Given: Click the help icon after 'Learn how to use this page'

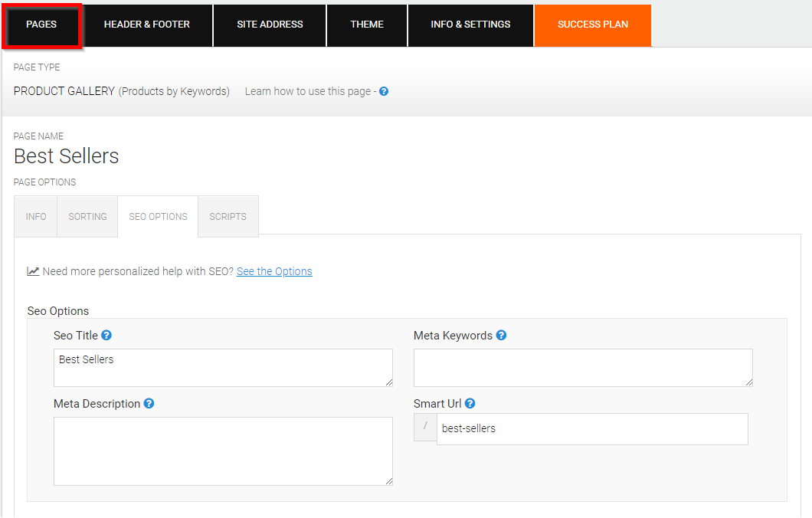Looking at the screenshot, I should 384,91.
